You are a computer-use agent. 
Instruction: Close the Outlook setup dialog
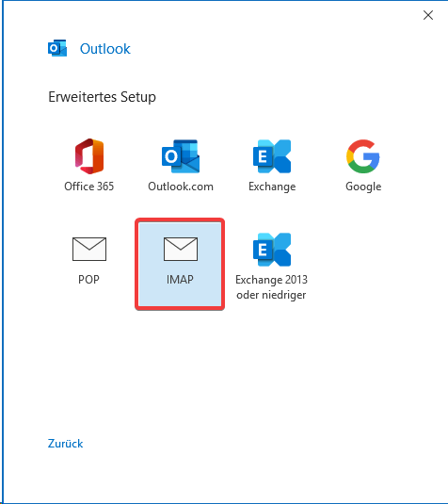point(428,15)
